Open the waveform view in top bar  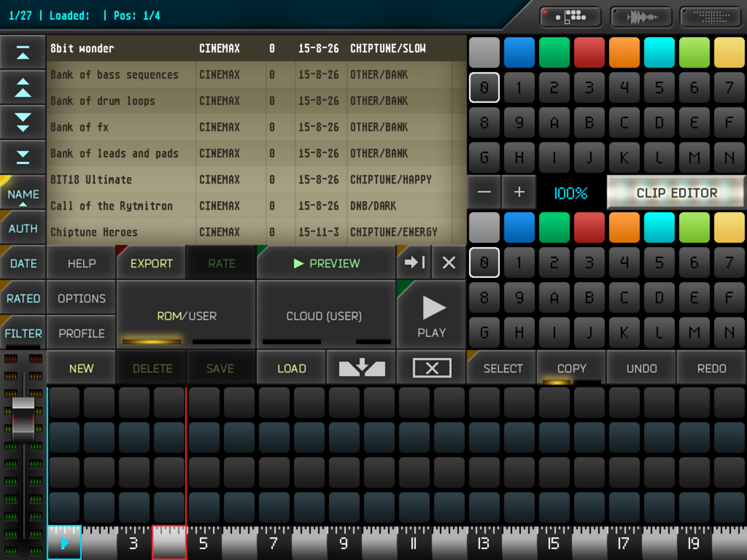click(641, 17)
